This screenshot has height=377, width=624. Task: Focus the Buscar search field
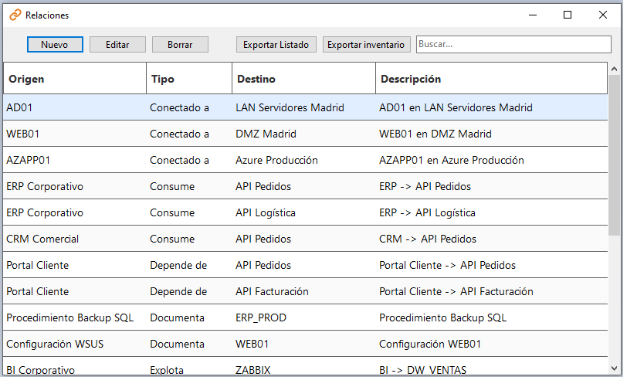tap(514, 44)
